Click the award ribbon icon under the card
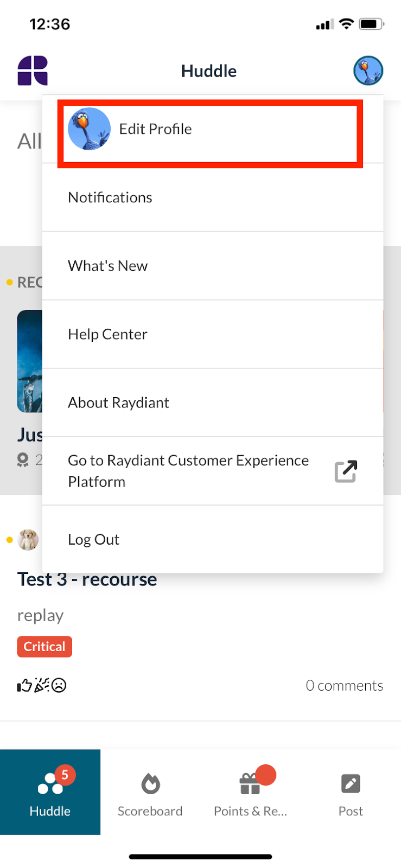 [x=23, y=460]
